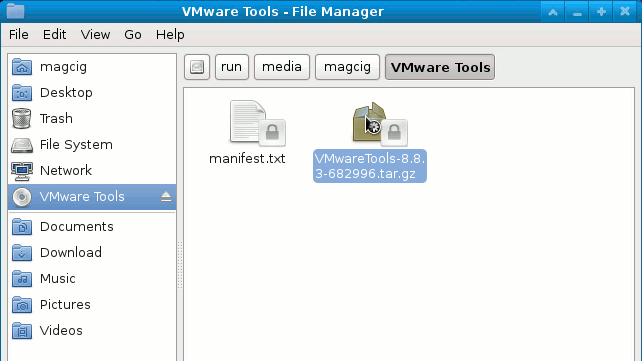The width and height of the screenshot is (642, 361).
Task: Click the VMware Tools path button
Action: [x=440, y=67]
